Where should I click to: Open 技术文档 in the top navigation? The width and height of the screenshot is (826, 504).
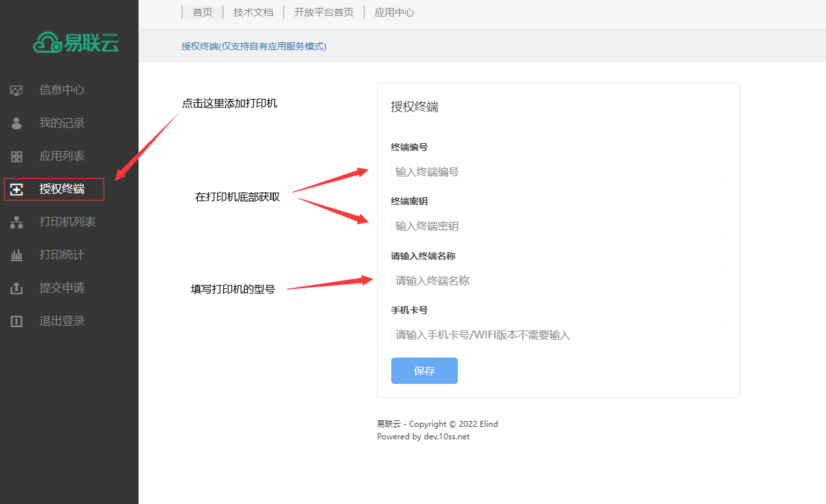click(x=253, y=12)
